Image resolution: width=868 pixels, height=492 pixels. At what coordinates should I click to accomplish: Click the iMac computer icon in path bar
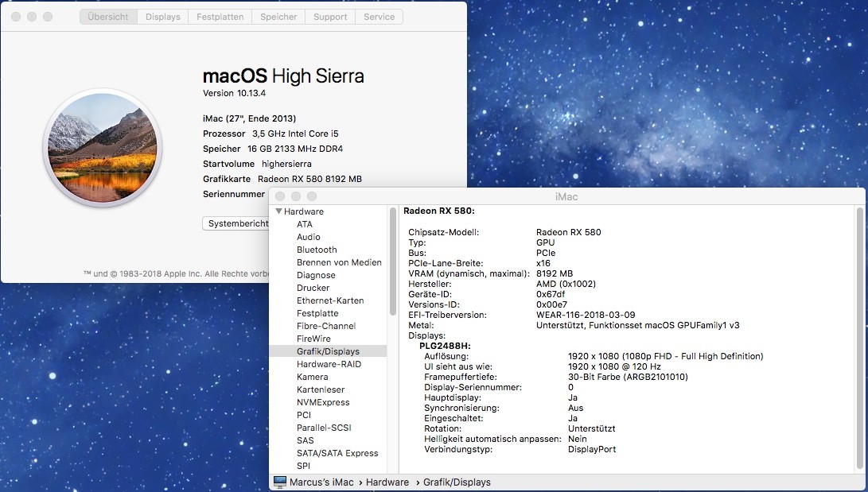pos(280,482)
